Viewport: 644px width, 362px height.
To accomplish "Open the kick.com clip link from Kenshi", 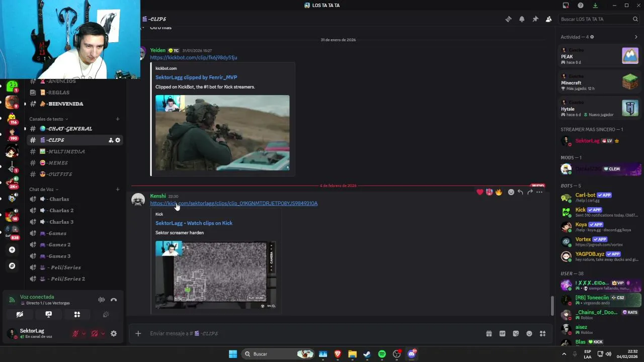I will pyautogui.click(x=233, y=204).
